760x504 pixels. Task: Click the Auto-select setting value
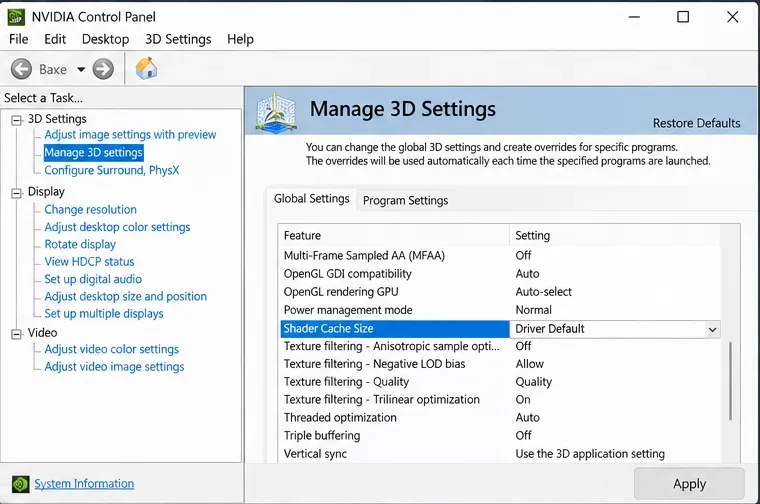pos(543,292)
